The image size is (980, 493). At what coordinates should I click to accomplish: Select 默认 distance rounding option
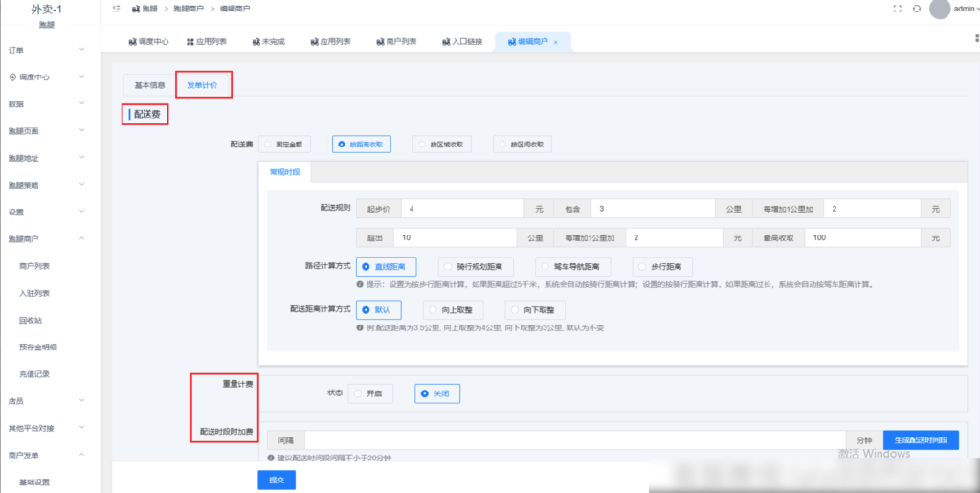378,309
